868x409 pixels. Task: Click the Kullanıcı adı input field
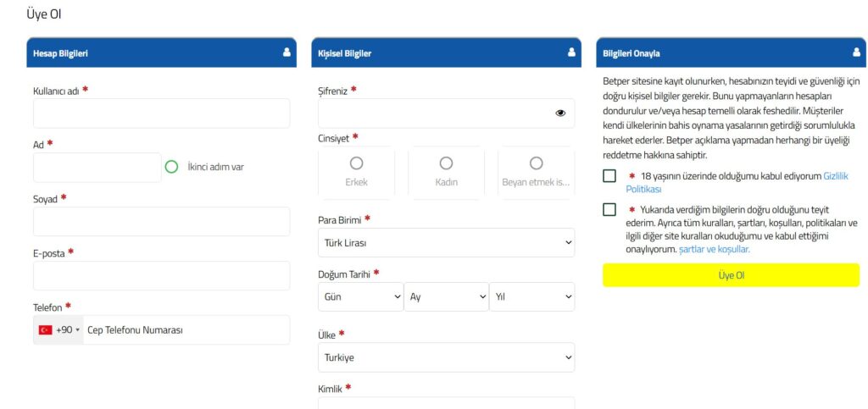[161, 113]
